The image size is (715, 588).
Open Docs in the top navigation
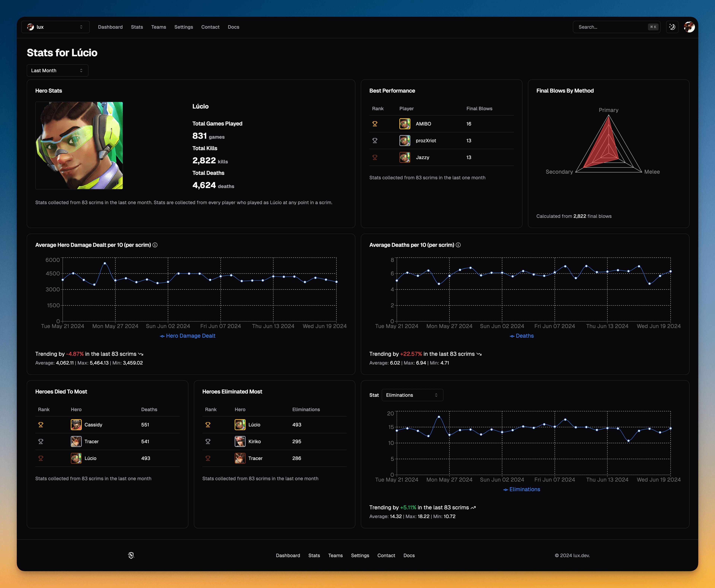pyautogui.click(x=233, y=27)
